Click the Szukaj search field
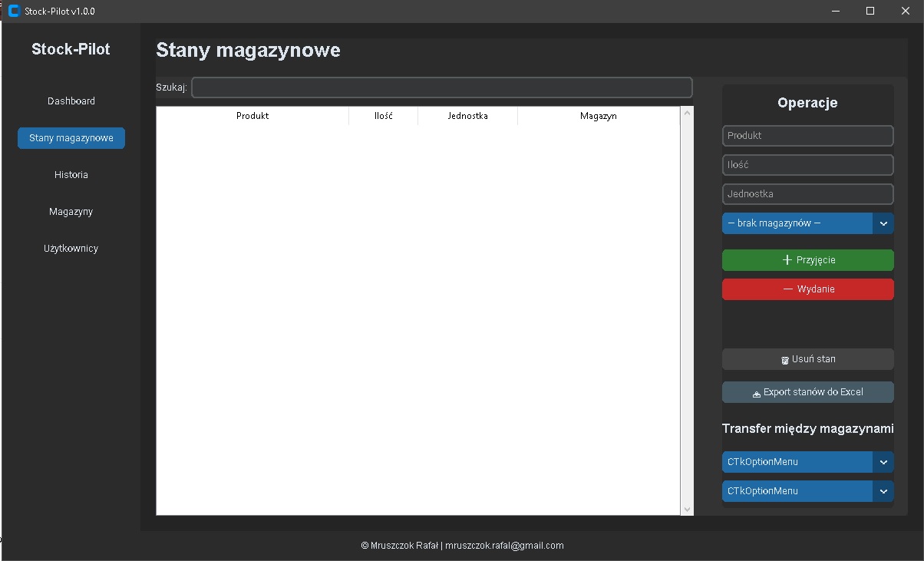The height and width of the screenshot is (561, 924). tap(442, 87)
